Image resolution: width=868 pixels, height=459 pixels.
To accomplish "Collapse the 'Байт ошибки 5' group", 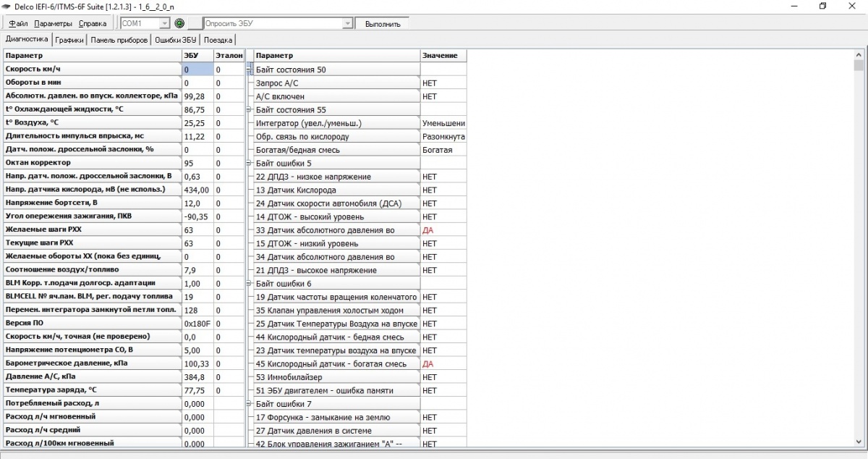I will pos(250,164).
